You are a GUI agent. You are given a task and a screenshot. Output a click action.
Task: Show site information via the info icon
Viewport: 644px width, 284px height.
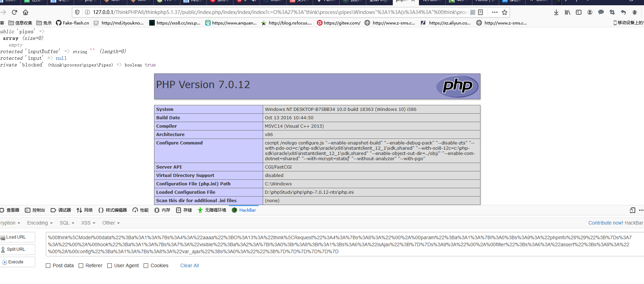pyautogui.click(x=87, y=12)
